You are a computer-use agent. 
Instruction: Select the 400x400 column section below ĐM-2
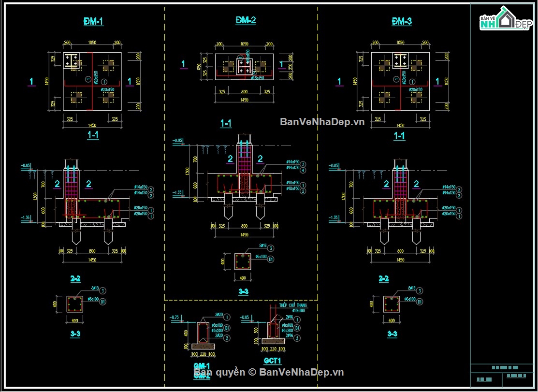click(x=243, y=262)
